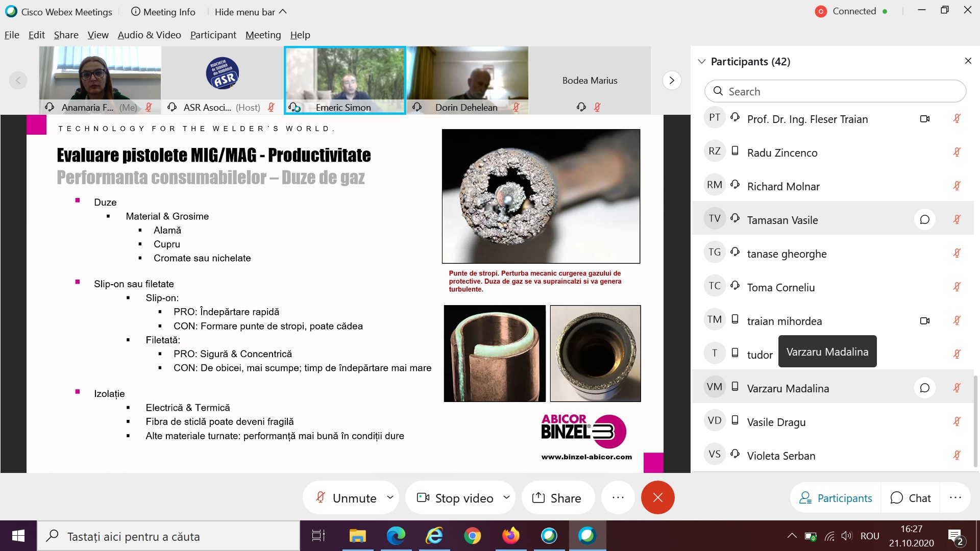Show next video thumbnails with right arrow

click(x=672, y=80)
